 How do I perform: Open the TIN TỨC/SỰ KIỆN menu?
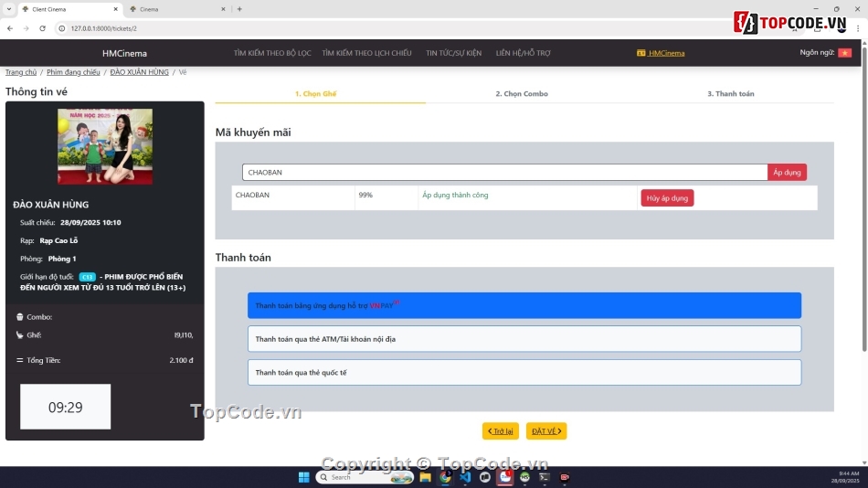click(x=453, y=53)
